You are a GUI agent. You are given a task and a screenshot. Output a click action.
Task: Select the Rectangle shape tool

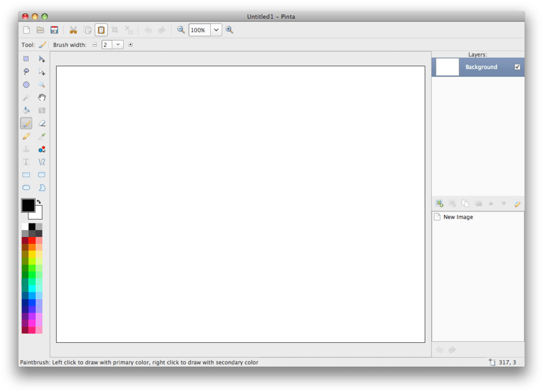[x=26, y=175]
